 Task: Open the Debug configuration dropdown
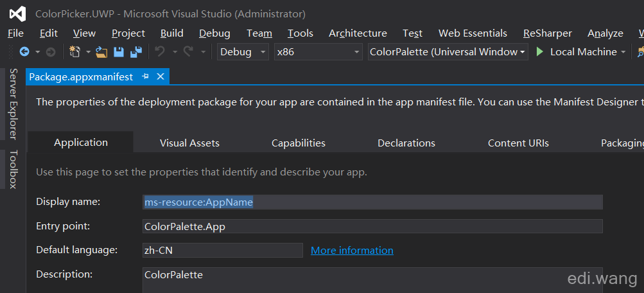pyautogui.click(x=243, y=52)
